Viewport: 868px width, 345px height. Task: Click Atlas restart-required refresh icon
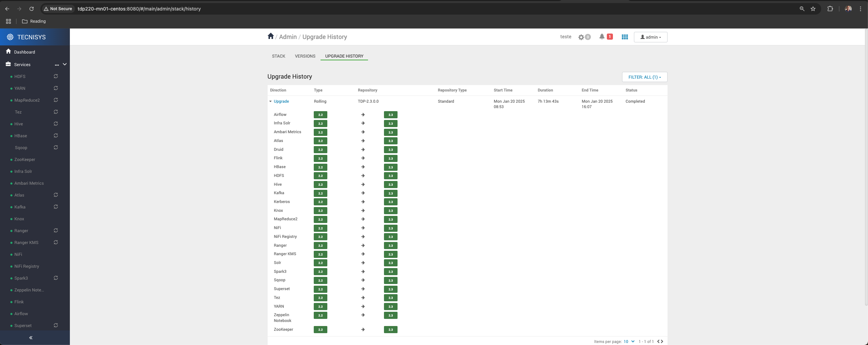56,195
